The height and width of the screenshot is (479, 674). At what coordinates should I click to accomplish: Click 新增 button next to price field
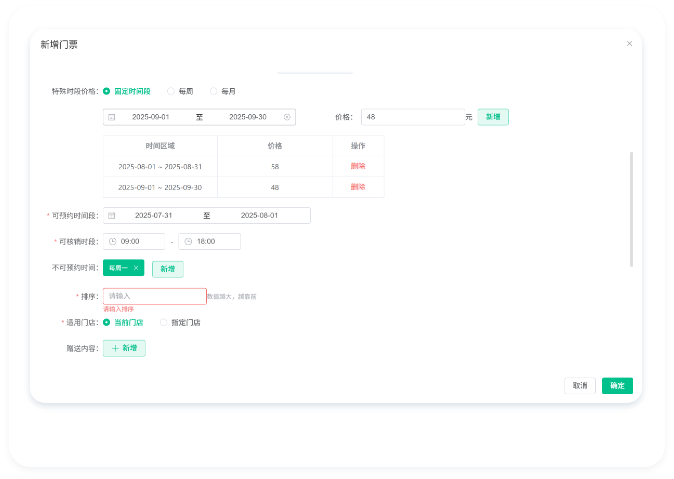click(x=493, y=117)
